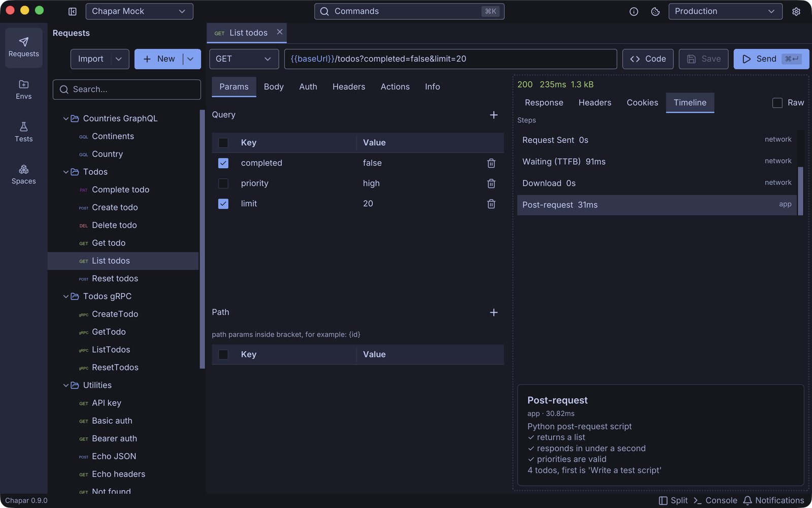Viewport: 812px width, 508px height.
Task: Open the Chapar Mock workspace dropdown
Action: point(140,11)
